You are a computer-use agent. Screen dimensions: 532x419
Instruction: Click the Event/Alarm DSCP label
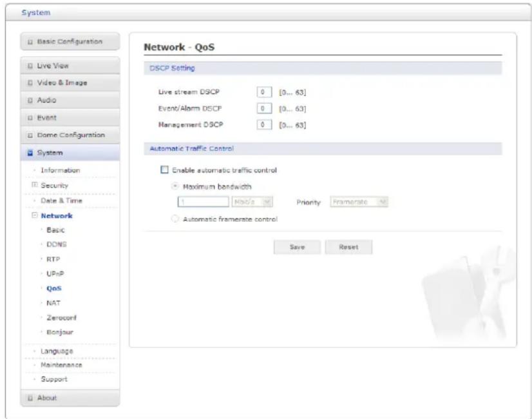[x=189, y=109]
